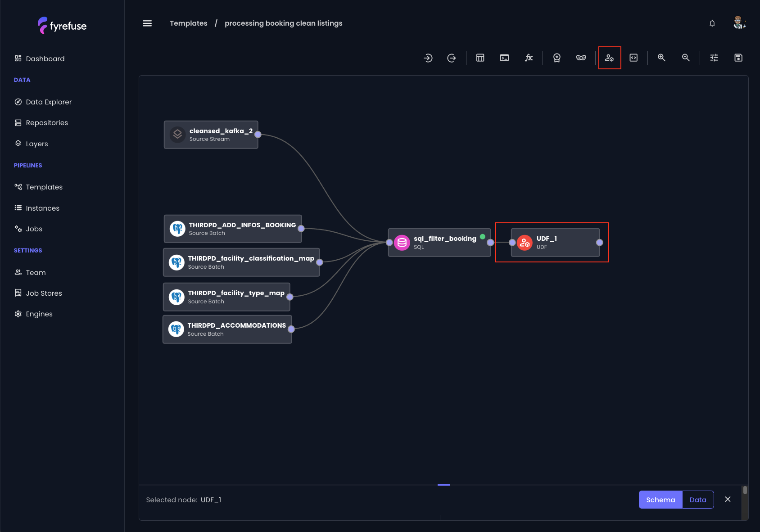Select the cleansed_kafka_2 source stream node
Image resolution: width=760 pixels, height=532 pixels.
pos(211,135)
